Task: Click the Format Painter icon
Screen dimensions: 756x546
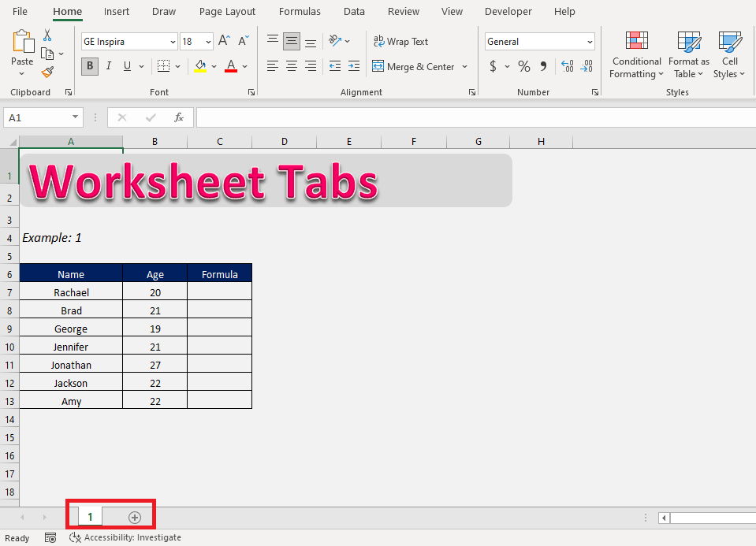Action: (x=47, y=71)
